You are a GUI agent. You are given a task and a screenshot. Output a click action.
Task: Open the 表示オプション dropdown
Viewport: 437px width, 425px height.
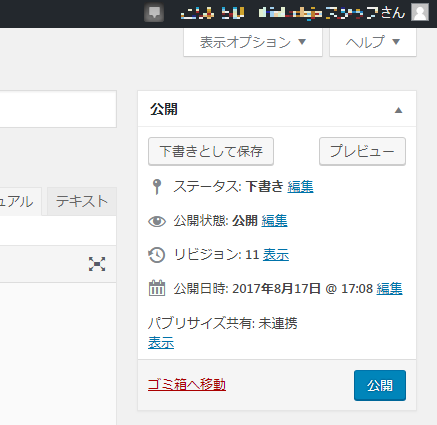253,42
